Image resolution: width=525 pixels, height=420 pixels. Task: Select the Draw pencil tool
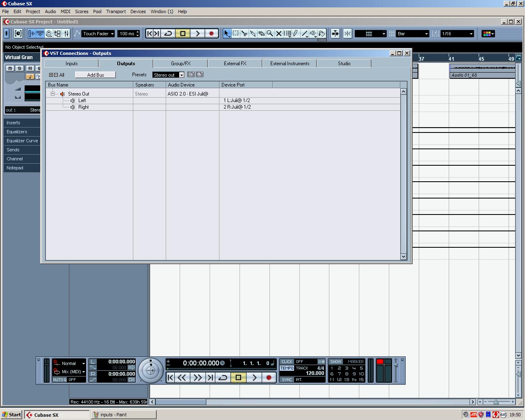tap(296, 34)
